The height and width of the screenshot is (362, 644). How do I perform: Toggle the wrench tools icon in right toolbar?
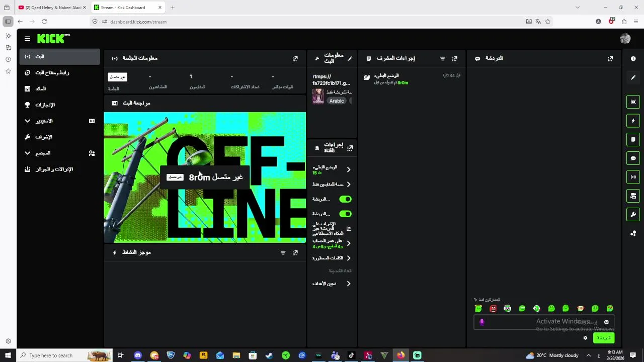[x=633, y=214]
